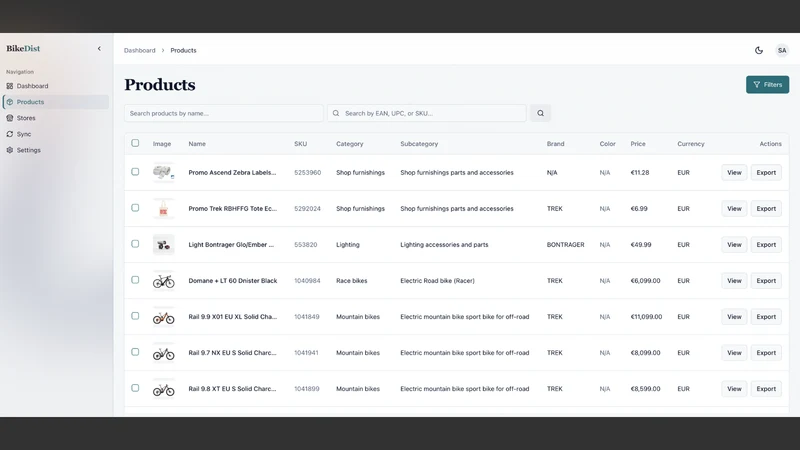Click the SKU column header

[301, 144]
